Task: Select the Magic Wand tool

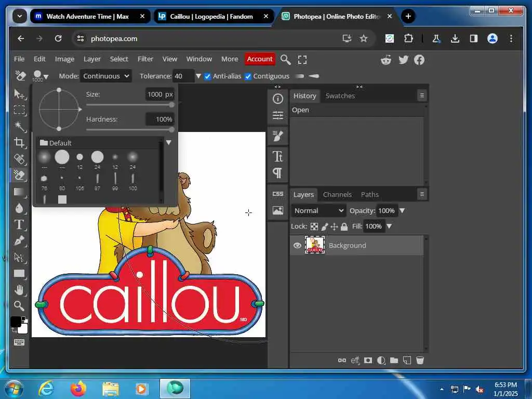Action: (19, 126)
